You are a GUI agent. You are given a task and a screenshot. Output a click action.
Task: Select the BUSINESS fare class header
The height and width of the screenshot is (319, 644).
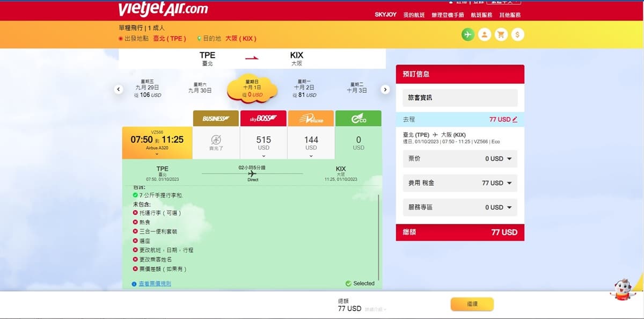click(x=216, y=119)
